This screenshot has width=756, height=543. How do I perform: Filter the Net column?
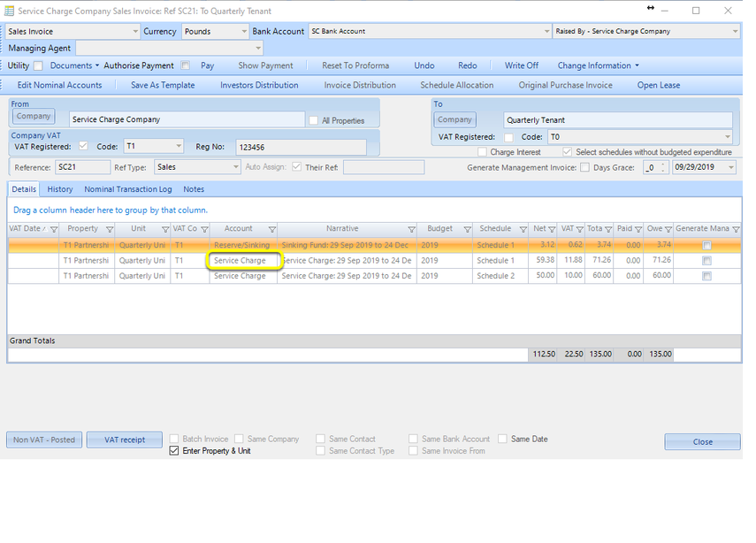552,229
